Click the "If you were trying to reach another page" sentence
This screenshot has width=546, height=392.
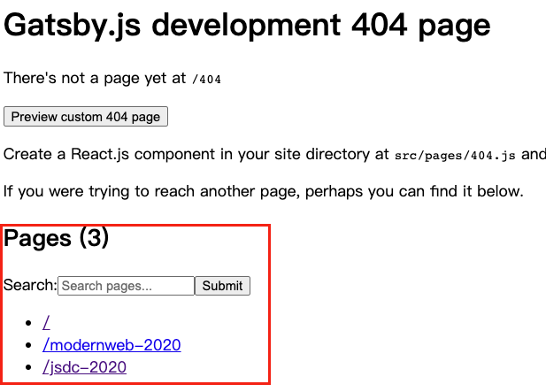[x=264, y=191]
